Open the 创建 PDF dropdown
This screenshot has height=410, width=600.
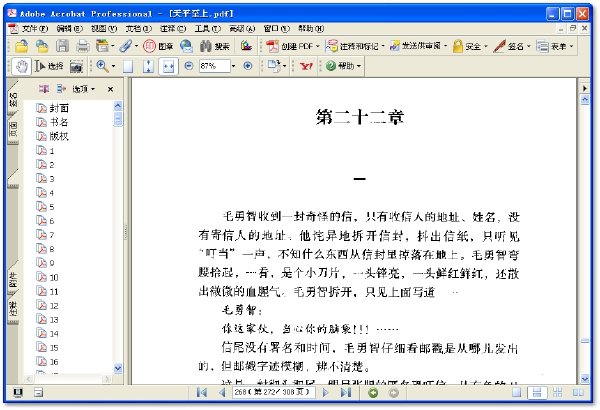[x=293, y=46]
